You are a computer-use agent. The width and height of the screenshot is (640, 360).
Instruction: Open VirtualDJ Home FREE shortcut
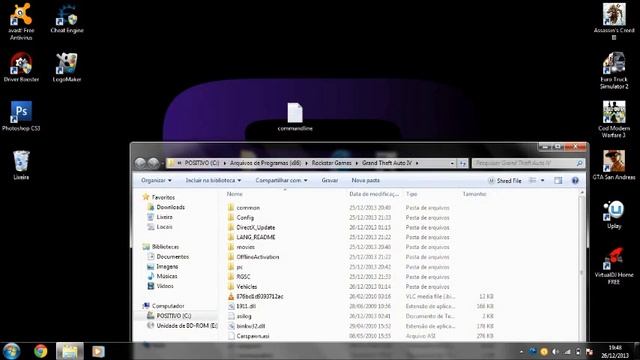point(614,265)
